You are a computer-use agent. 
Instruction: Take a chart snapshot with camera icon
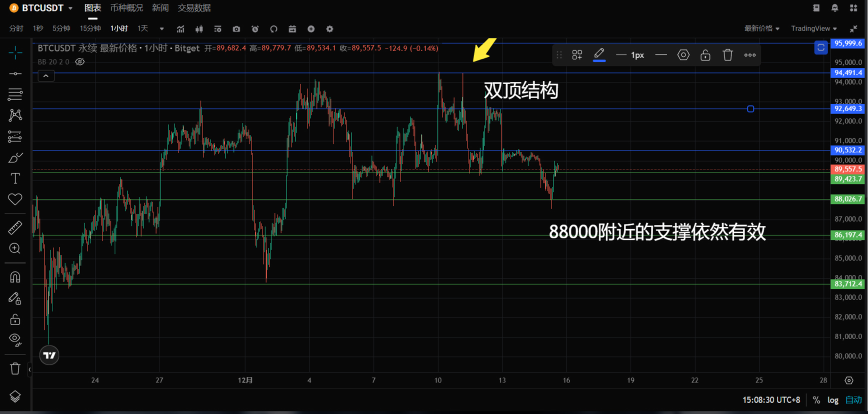click(x=236, y=29)
